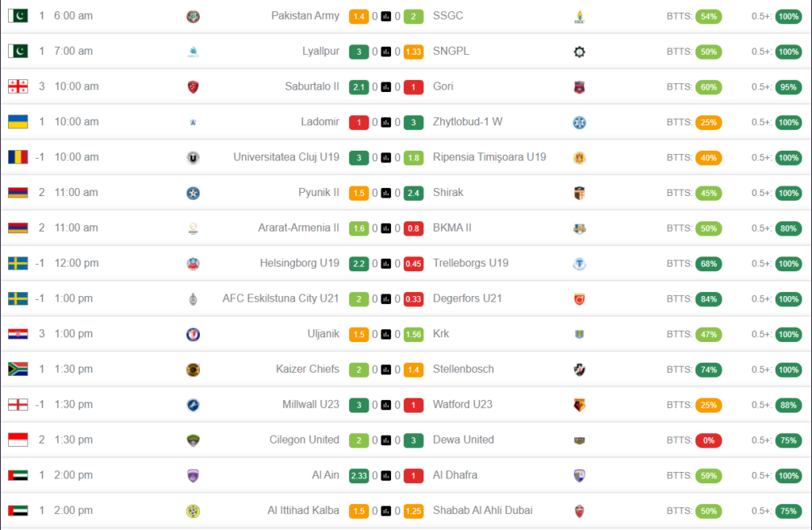The height and width of the screenshot is (530, 812).
Task: Click Al Ain's 2.33 home rating badge
Action: (359, 475)
